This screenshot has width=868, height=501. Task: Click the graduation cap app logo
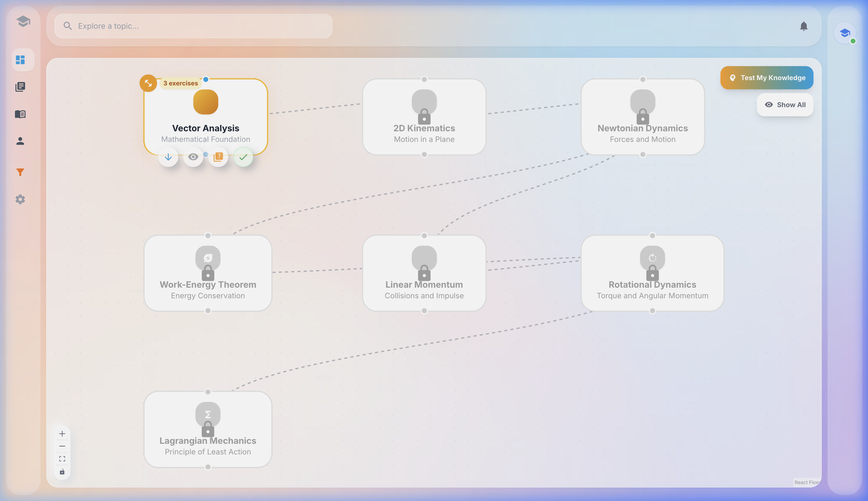pos(23,21)
